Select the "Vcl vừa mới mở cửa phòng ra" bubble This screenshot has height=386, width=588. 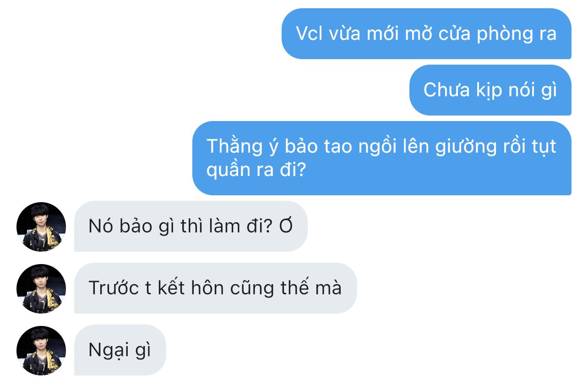pos(426,34)
